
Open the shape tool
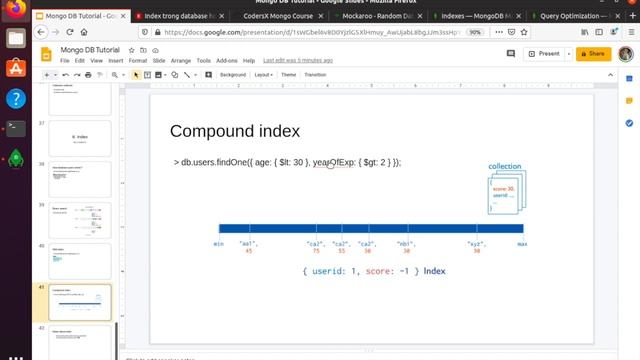pyautogui.click(x=175, y=75)
